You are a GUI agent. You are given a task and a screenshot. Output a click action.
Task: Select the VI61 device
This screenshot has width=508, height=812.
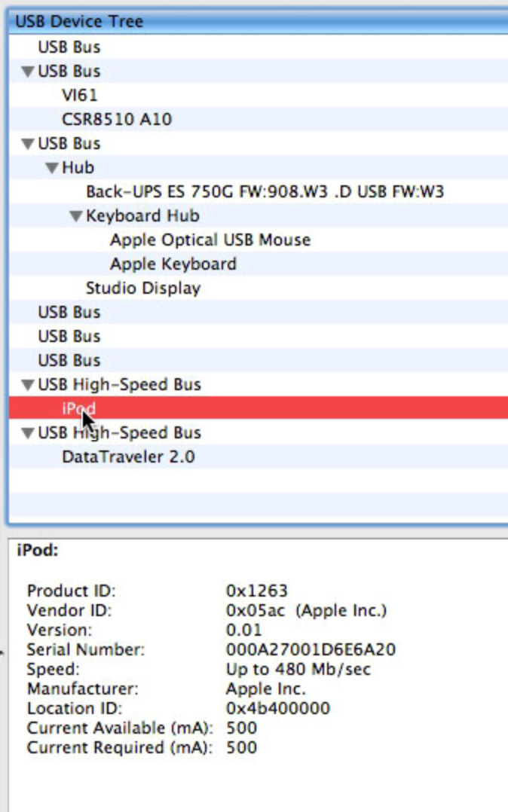tap(80, 96)
